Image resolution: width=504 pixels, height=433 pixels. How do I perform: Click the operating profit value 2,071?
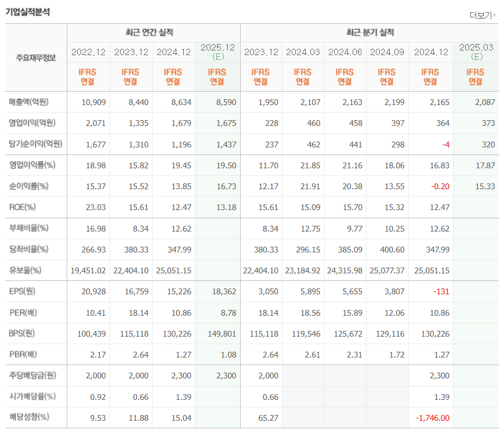96,123
